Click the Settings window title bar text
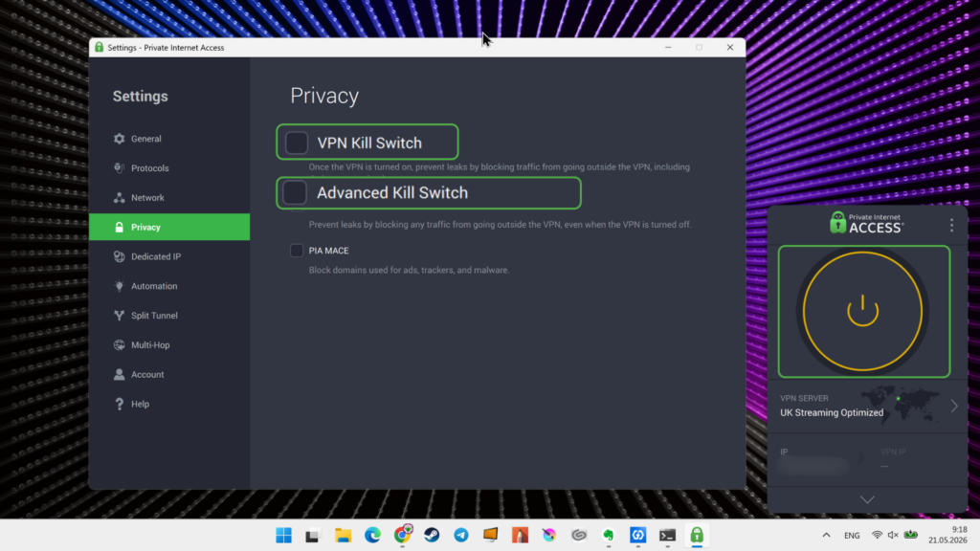 pos(166,48)
